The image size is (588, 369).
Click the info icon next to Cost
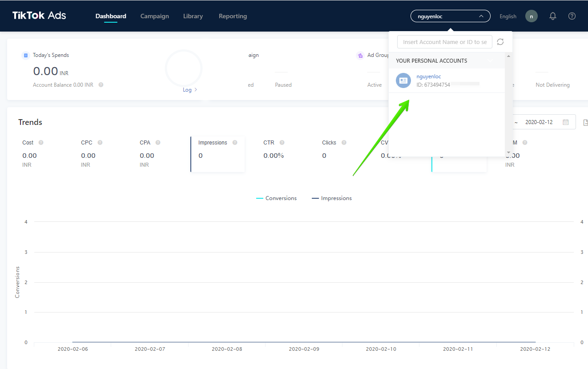pos(41,143)
